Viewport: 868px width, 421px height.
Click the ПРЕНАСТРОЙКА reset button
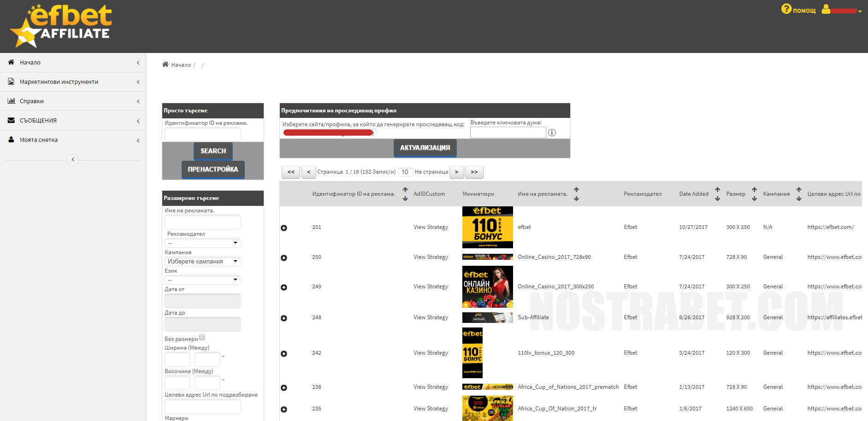pyautogui.click(x=213, y=169)
